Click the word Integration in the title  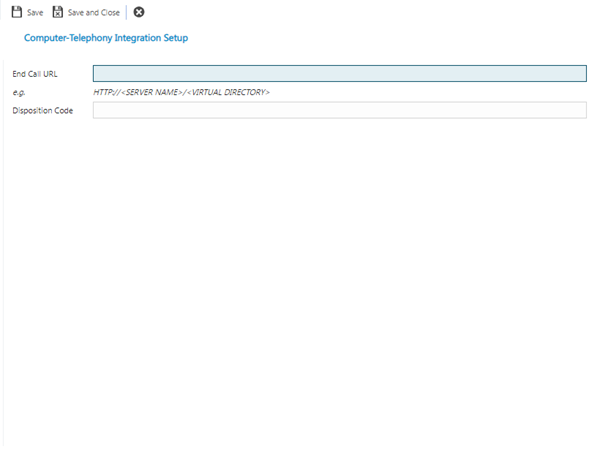(132, 38)
